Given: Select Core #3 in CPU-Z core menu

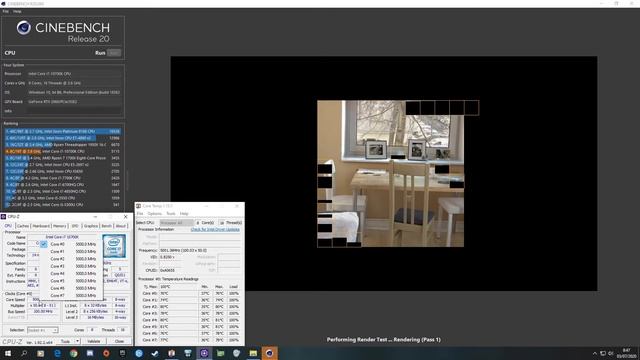Looking at the screenshot, I should click(x=71, y=266).
